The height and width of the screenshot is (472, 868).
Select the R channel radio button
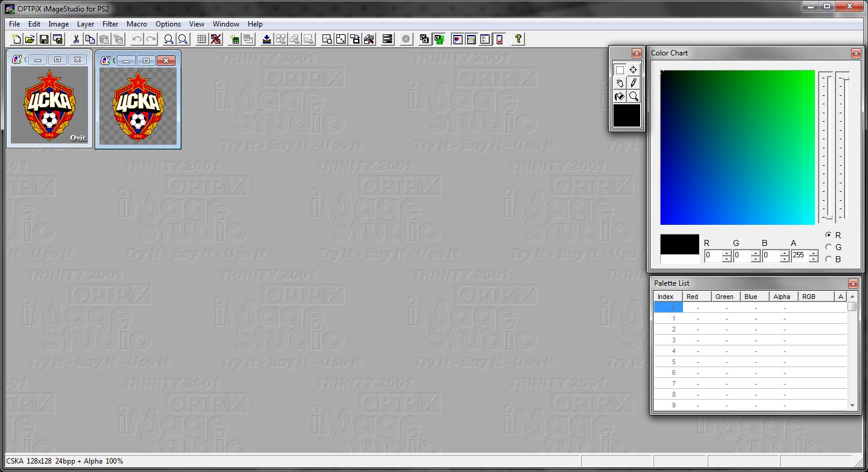tap(828, 235)
